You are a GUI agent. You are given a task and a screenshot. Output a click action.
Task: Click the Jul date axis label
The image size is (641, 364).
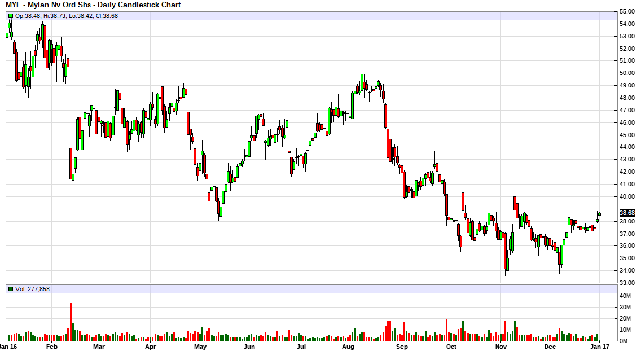pos(301,347)
